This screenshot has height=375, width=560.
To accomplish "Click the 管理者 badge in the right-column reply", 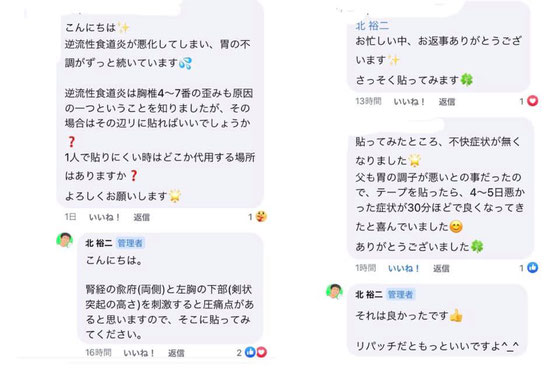I will pyautogui.click(x=400, y=295).
